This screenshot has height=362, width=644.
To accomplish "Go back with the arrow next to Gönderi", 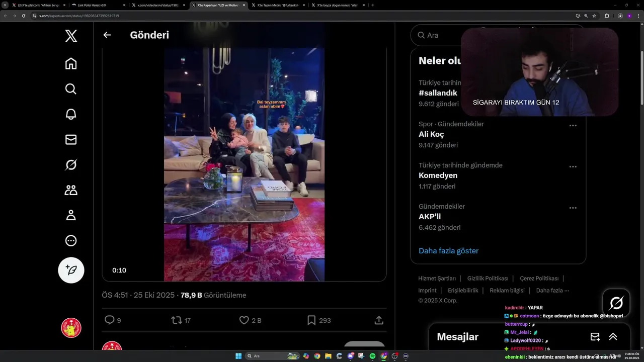I will tap(107, 35).
